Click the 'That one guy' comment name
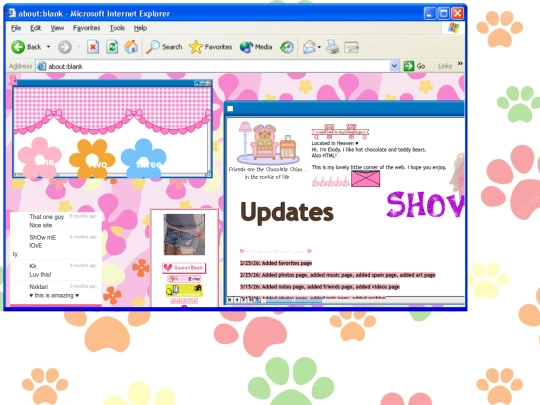Image resolution: width=540 pixels, height=405 pixels. [x=46, y=217]
